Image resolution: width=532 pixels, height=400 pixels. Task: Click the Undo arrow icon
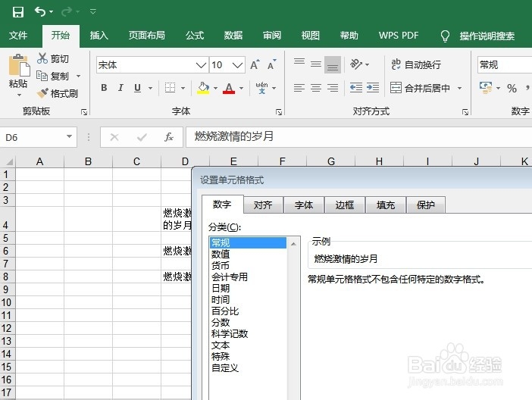click(40, 12)
